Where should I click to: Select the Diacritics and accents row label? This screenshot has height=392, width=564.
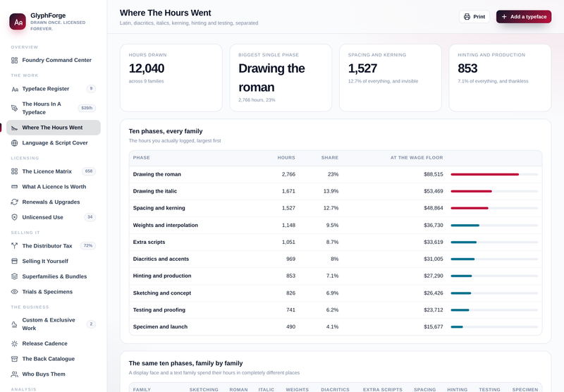(161, 259)
